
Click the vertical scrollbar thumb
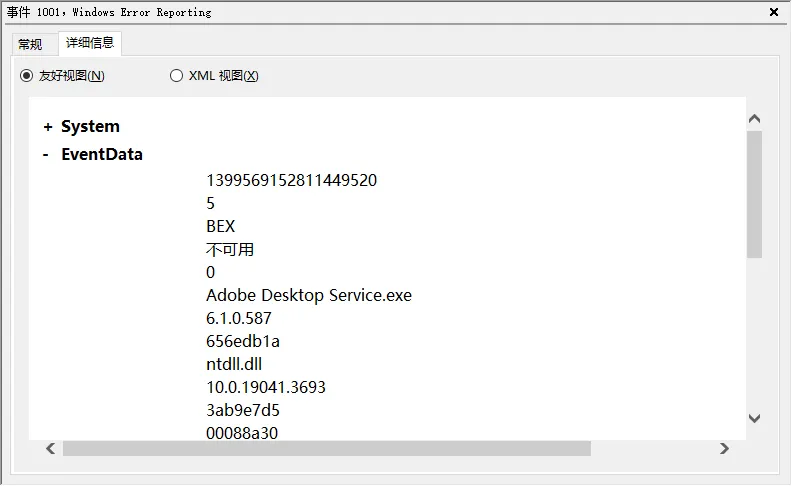(755, 195)
